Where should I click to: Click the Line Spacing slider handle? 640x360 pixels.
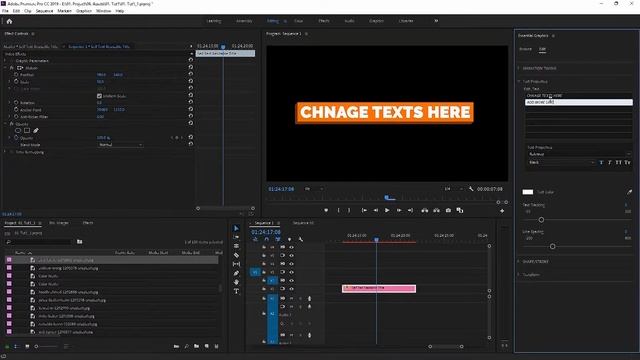(x=552, y=246)
